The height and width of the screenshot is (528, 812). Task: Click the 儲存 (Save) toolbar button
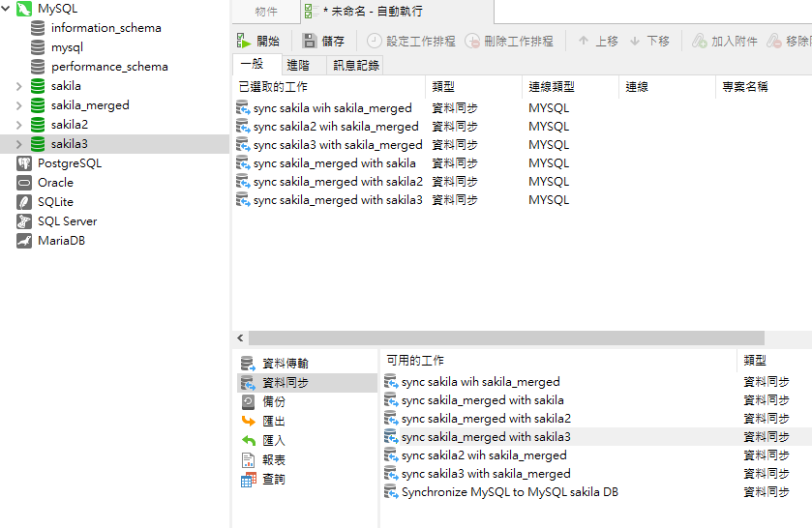pyautogui.click(x=323, y=42)
